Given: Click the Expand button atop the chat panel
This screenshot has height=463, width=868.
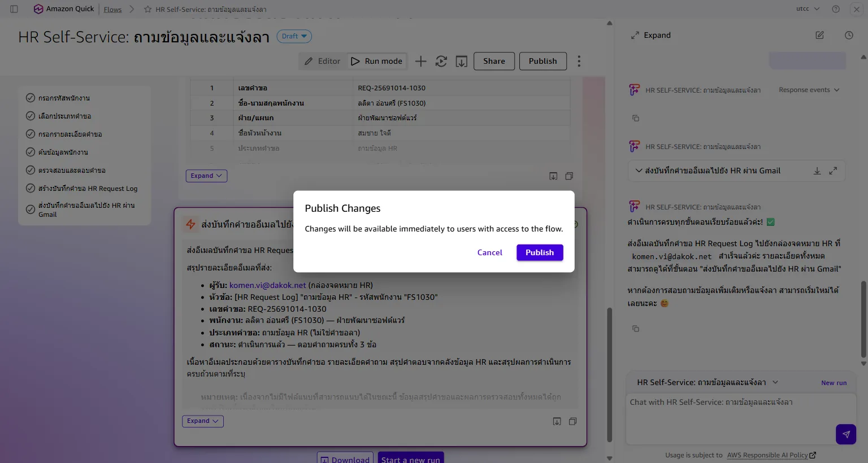Looking at the screenshot, I should (651, 35).
